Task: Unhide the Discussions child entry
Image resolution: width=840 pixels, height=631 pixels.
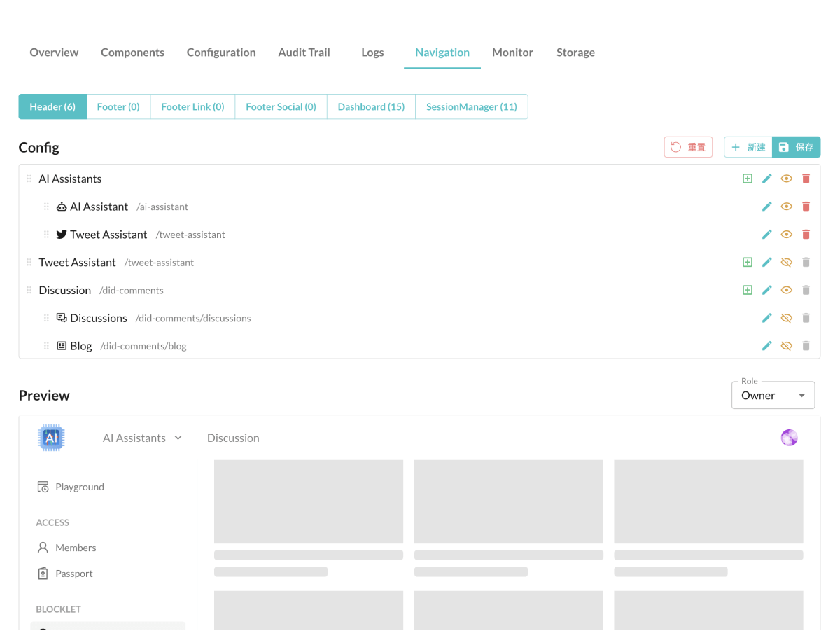Action: click(786, 317)
